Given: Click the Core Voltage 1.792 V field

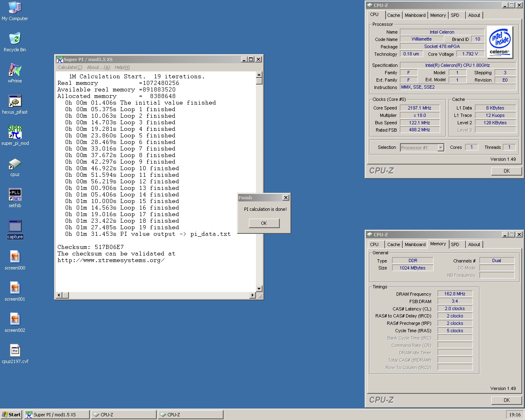Looking at the screenshot, I should 470,54.
